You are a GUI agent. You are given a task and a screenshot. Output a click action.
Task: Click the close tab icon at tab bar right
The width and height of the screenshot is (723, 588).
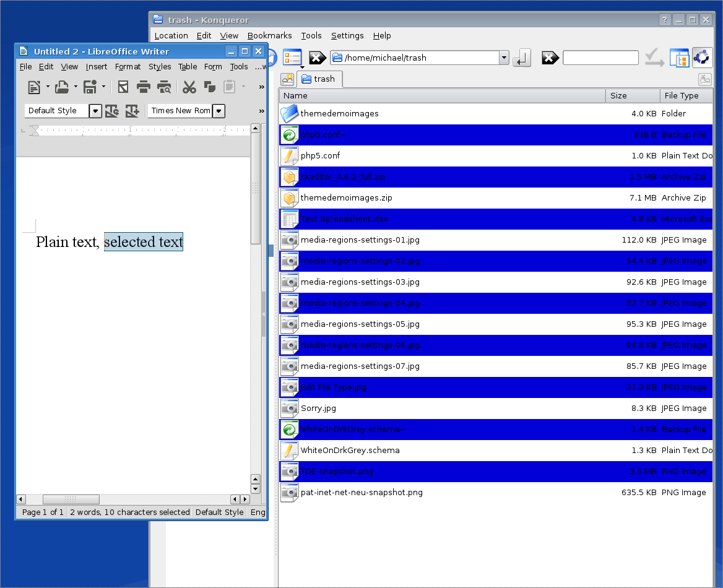[705, 79]
